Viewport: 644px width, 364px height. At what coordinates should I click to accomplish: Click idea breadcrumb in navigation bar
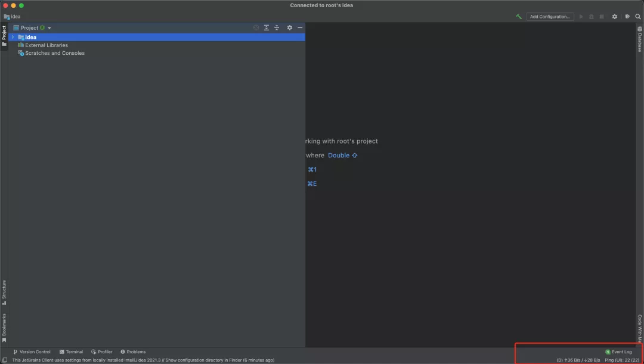(x=16, y=17)
